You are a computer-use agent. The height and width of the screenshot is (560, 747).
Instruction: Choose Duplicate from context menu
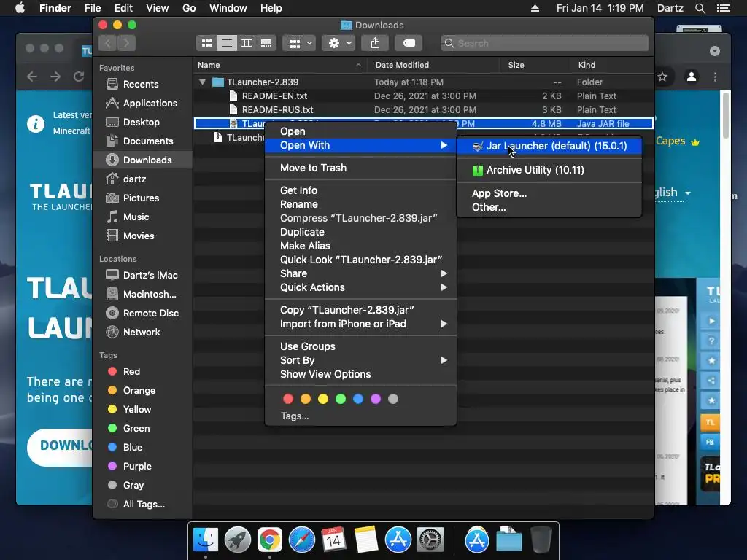[360, 232]
